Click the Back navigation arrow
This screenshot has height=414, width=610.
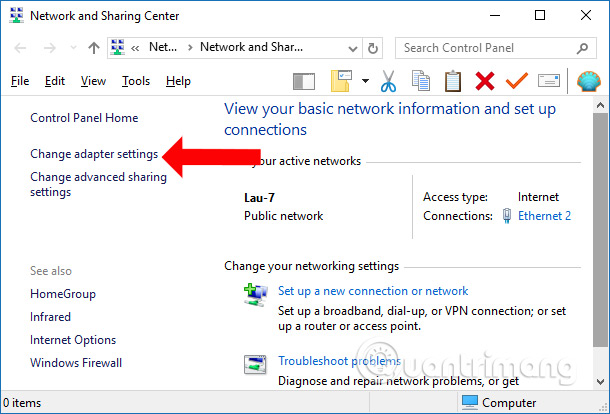20,48
